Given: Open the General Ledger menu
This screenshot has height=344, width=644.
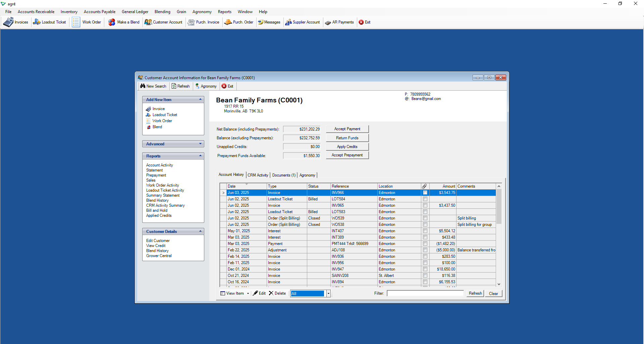Looking at the screenshot, I should (135, 12).
